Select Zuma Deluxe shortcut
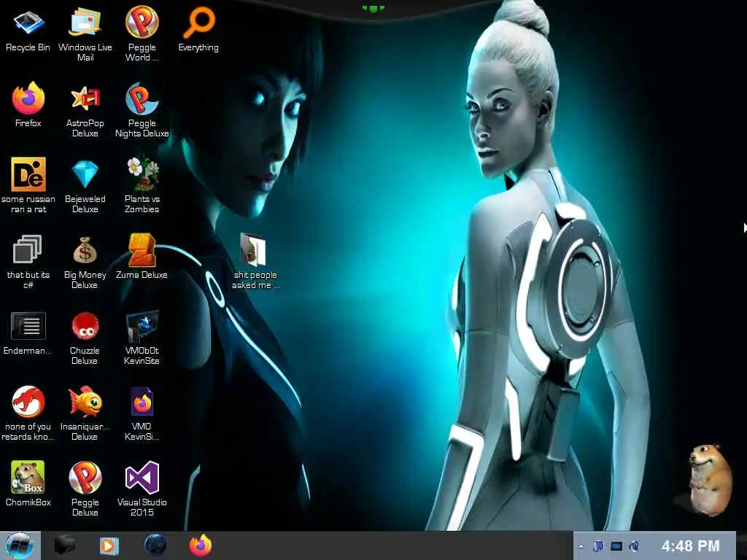The image size is (747, 560). point(142,256)
